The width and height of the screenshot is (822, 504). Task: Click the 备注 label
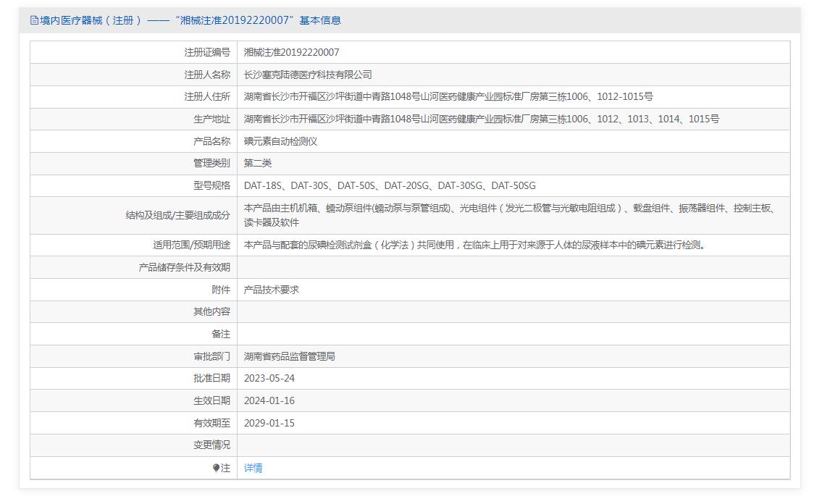coord(221,335)
